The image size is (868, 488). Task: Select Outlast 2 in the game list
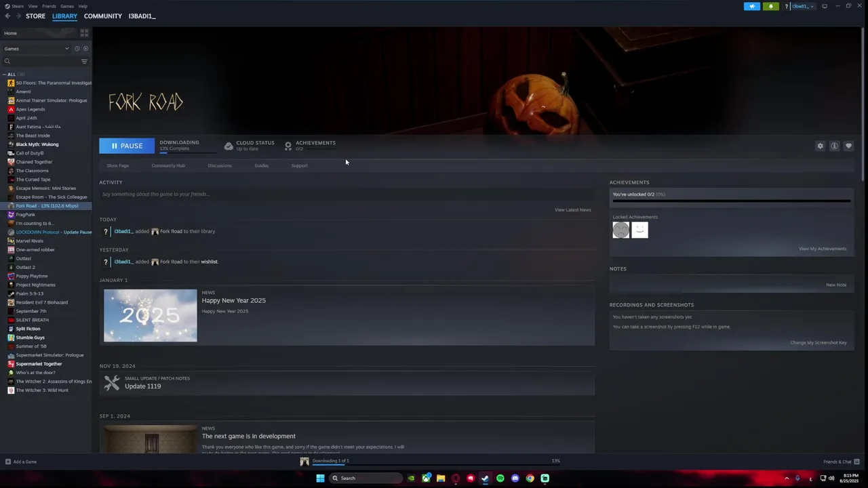click(x=25, y=267)
